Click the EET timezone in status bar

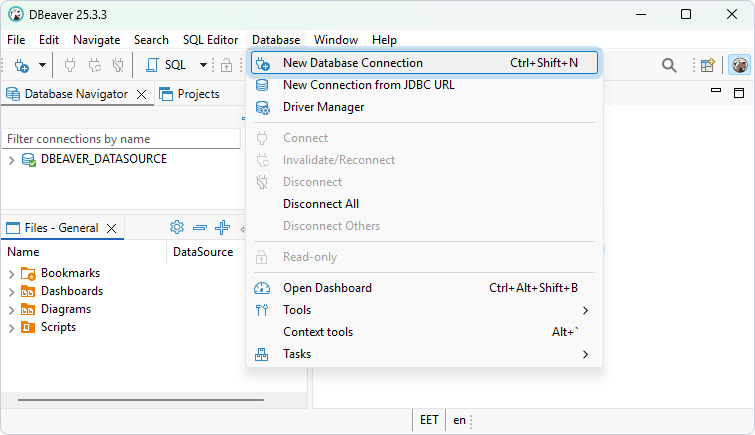(x=429, y=420)
